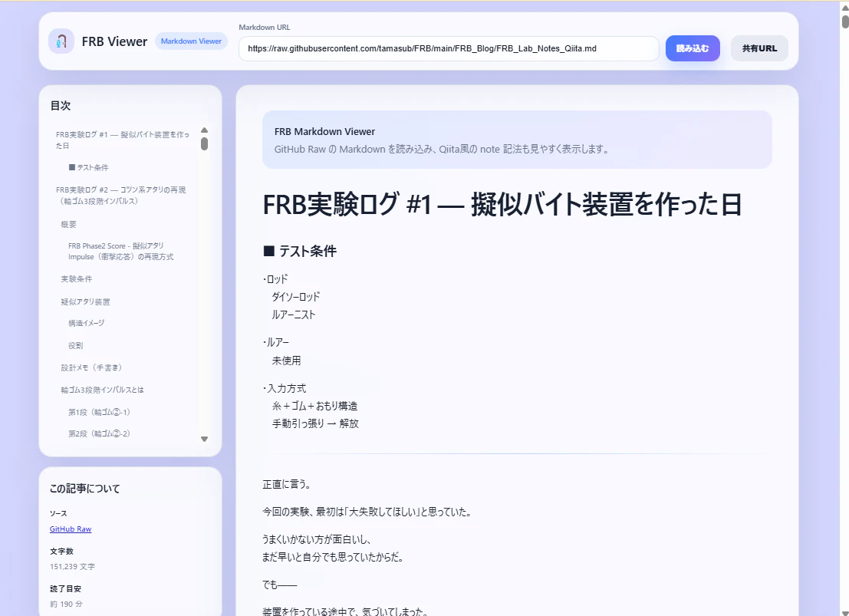The height and width of the screenshot is (616, 849).
Task: Jump to '実験条件' in the table of contents
Action: (x=77, y=279)
